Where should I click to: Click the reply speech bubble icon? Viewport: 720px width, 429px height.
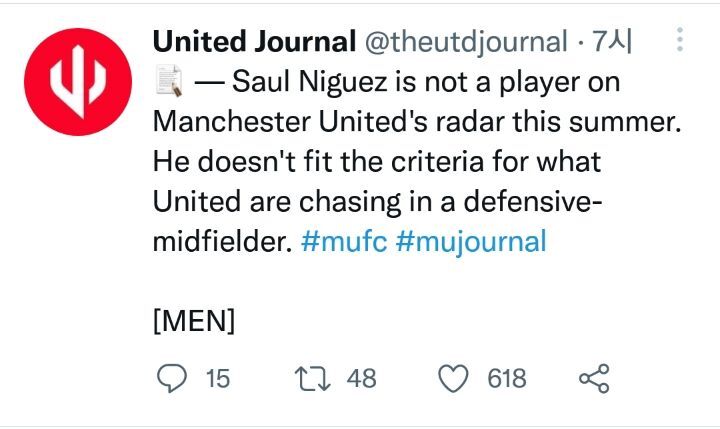[x=172, y=378]
